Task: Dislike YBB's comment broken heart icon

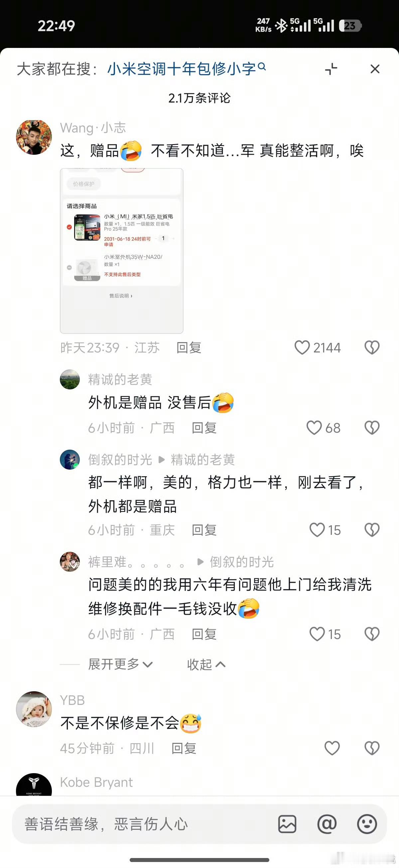Action: 372,748
